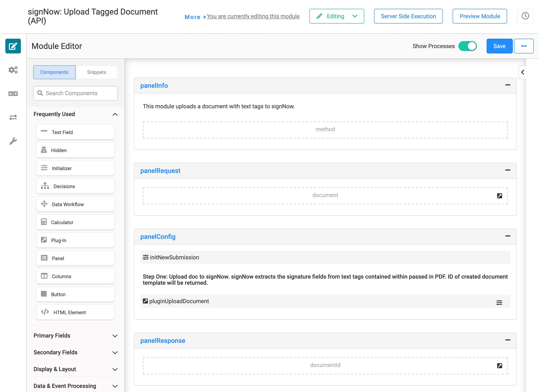539x392 pixels.
Task: Open plug-in icon on document field
Action: (x=500, y=196)
